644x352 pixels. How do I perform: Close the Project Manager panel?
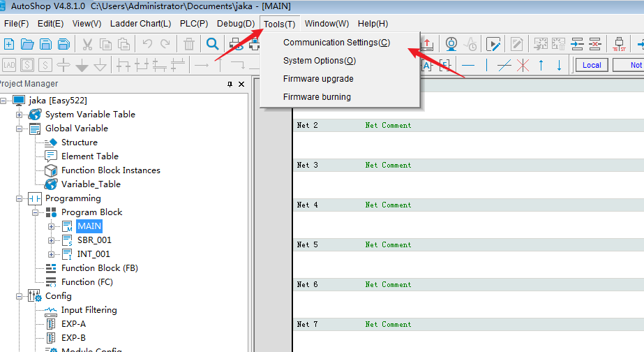click(241, 84)
